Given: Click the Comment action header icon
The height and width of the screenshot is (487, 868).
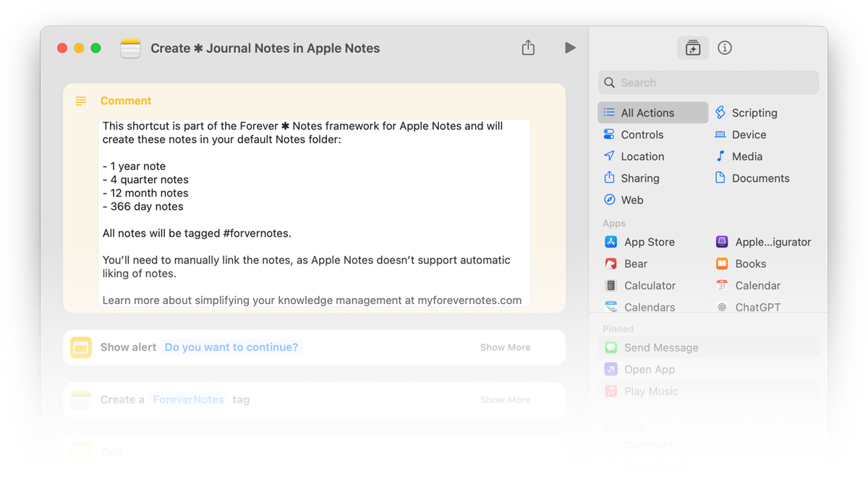Looking at the screenshot, I should (x=81, y=101).
